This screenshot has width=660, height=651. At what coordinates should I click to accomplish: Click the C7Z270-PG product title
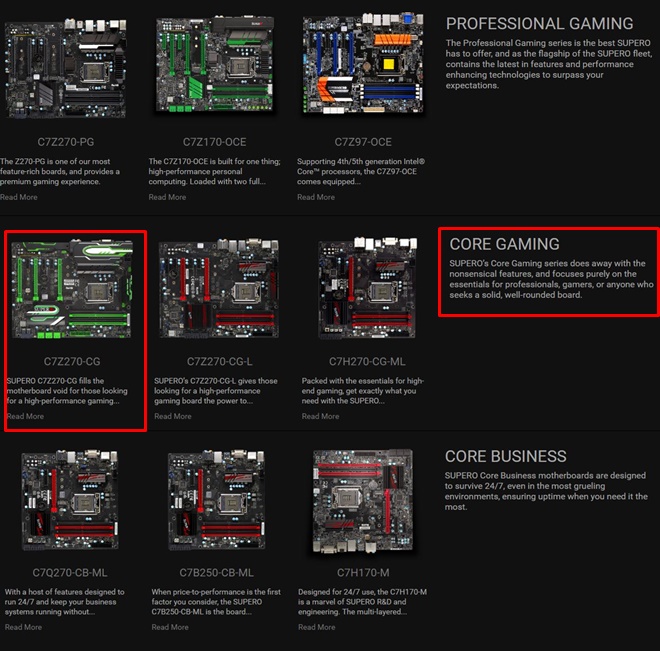[x=66, y=142]
